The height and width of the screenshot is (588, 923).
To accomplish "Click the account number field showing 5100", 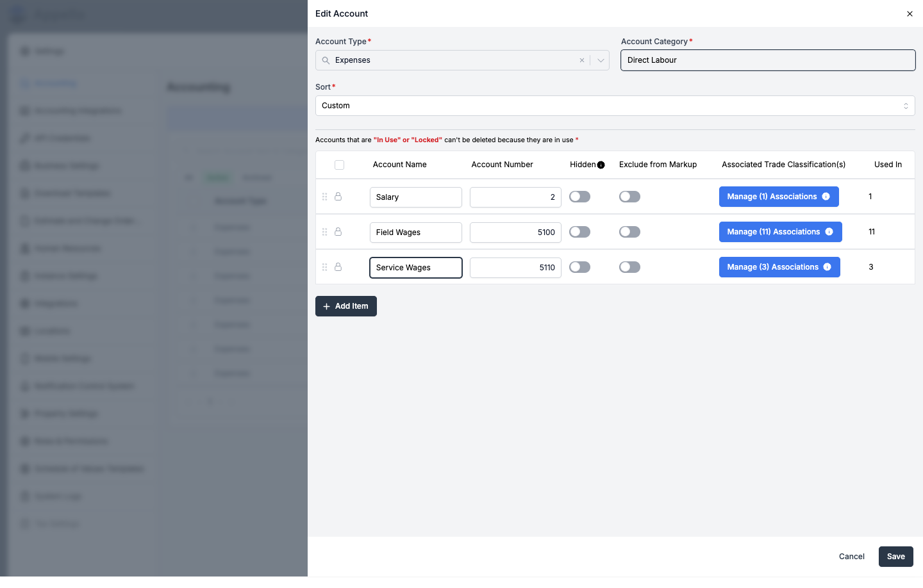I will [515, 233].
